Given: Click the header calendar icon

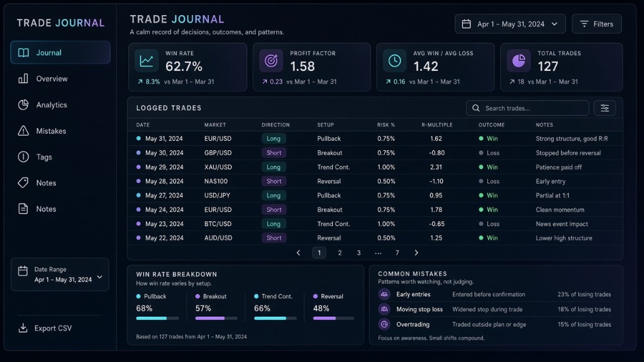Looking at the screenshot, I should click(466, 24).
